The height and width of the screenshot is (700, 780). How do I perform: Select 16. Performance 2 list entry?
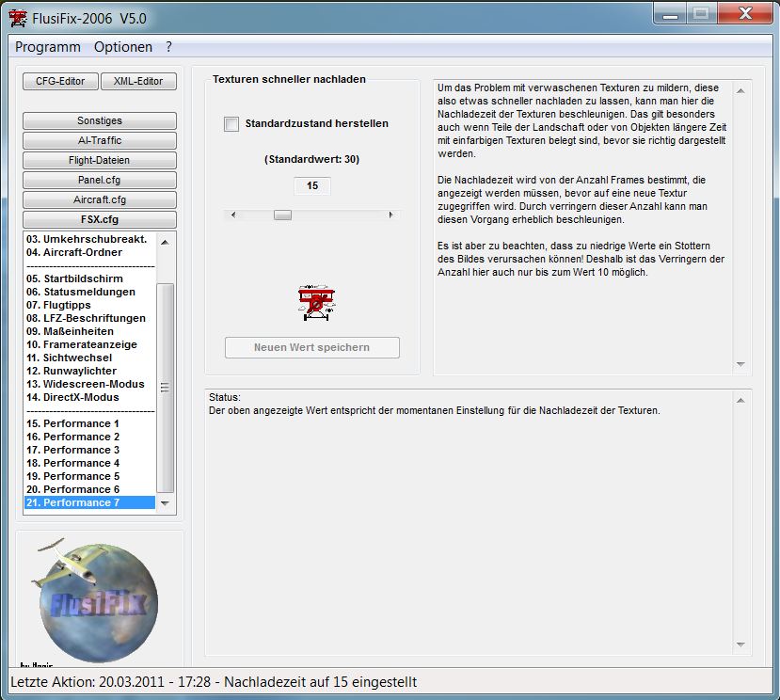click(x=89, y=437)
